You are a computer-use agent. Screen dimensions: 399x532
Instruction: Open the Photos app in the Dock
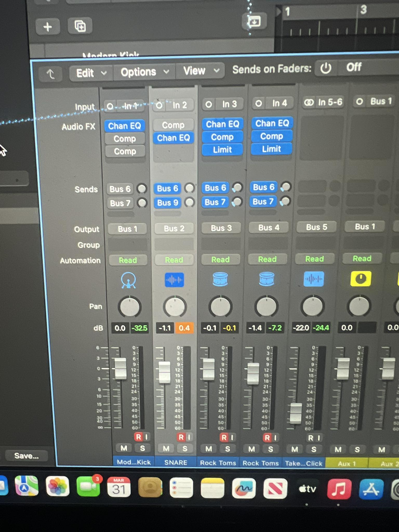57,486
